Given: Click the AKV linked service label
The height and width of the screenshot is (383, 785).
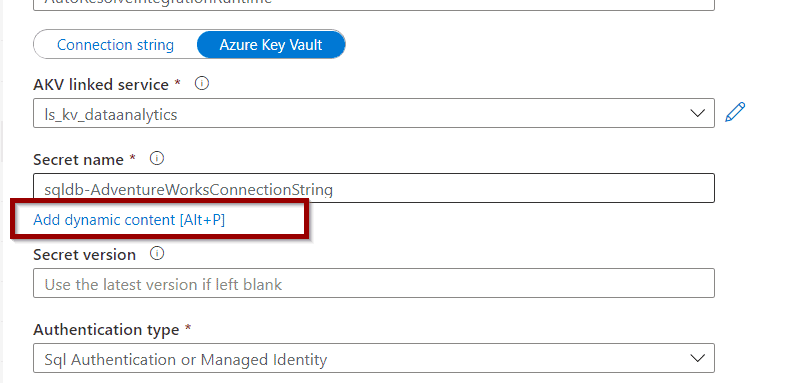Looking at the screenshot, I should 101,85.
